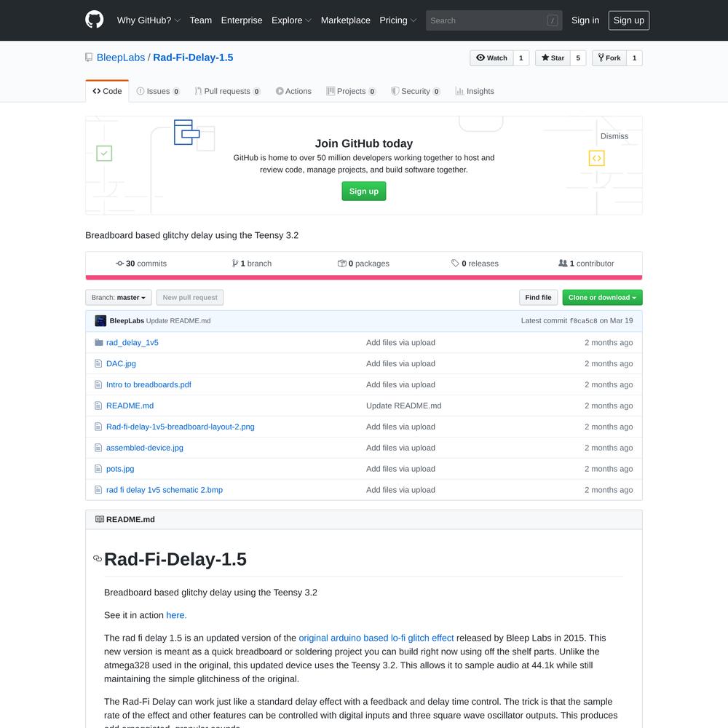
Task: Open the Enterprise page
Action: pyautogui.click(x=242, y=20)
